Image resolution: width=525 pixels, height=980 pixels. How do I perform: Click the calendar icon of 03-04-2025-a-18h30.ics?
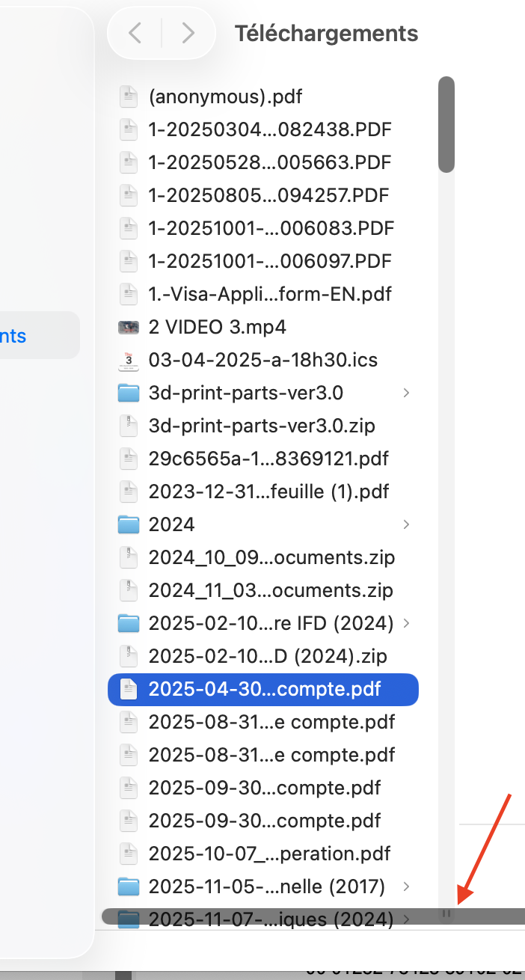[129, 360]
